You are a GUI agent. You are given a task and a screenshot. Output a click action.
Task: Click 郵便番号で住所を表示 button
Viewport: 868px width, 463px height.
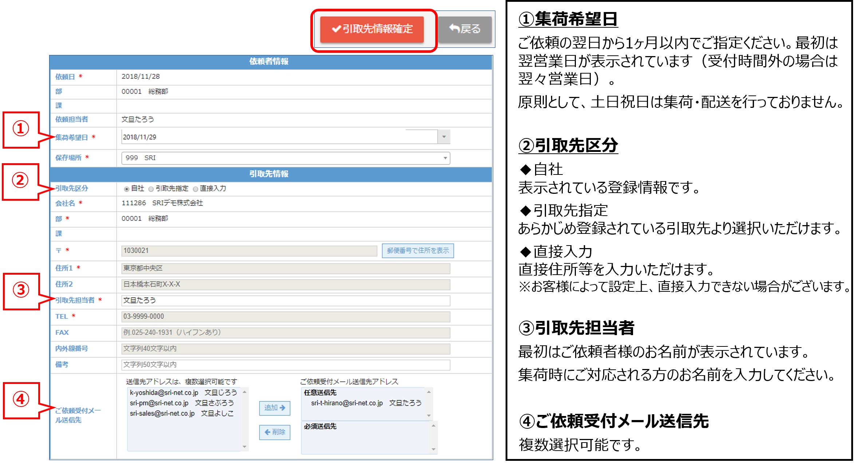click(x=418, y=251)
